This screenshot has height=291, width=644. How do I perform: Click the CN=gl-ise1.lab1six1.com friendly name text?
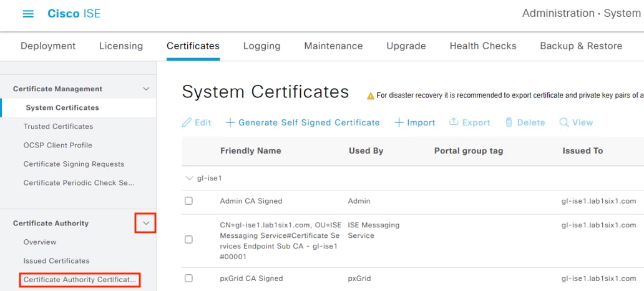point(280,241)
